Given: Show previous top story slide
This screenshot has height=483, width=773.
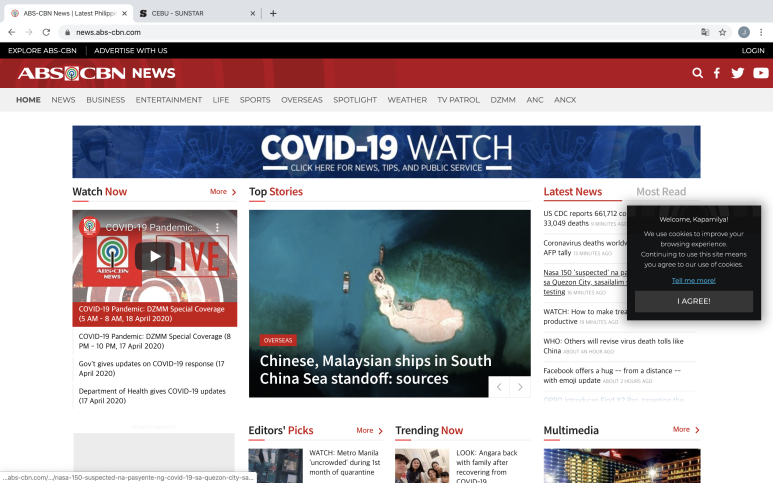Looking at the screenshot, I should [x=499, y=387].
